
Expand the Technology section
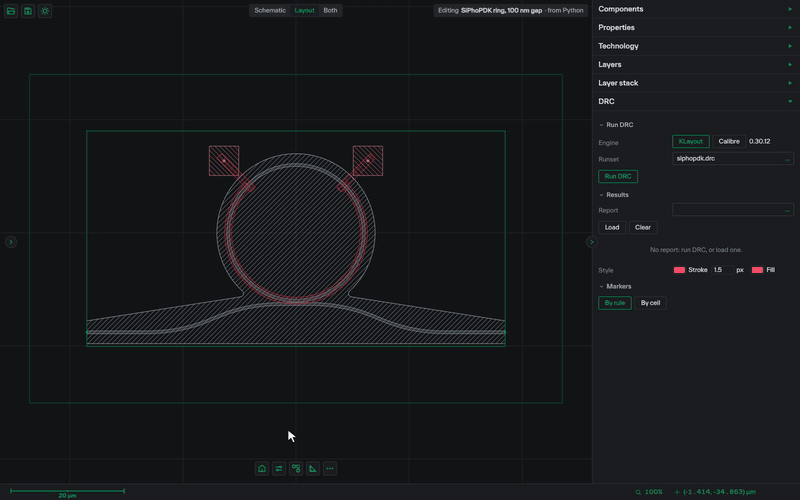696,46
